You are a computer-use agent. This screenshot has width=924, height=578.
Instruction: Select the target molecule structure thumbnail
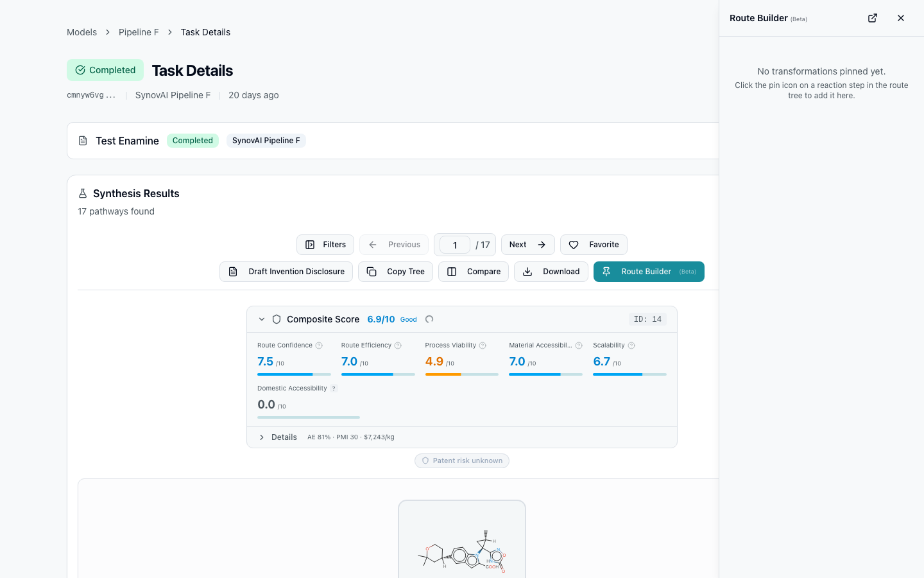click(462, 539)
